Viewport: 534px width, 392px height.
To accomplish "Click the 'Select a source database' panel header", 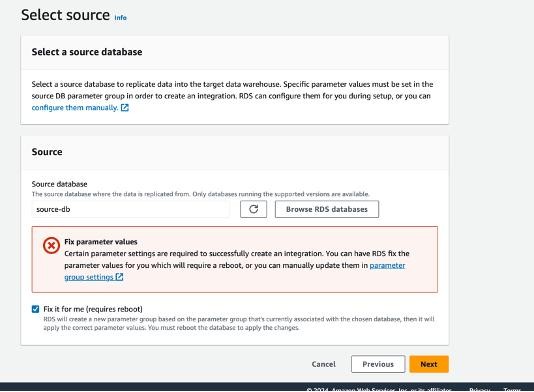I will (x=87, y=52).
